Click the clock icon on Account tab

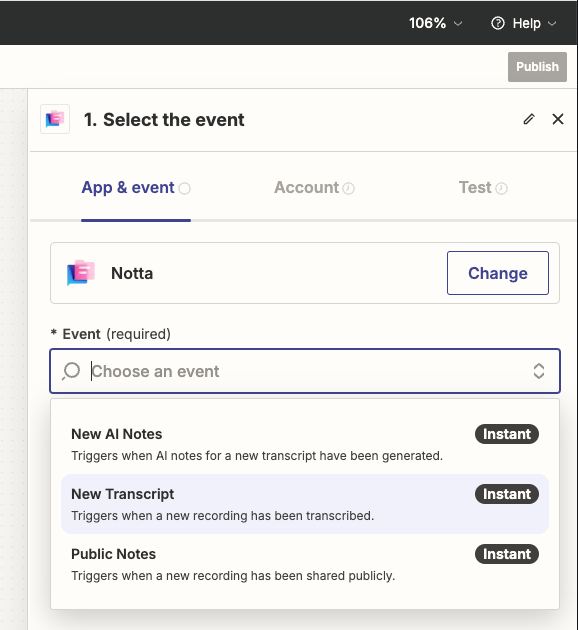click(x=349, y=188)
